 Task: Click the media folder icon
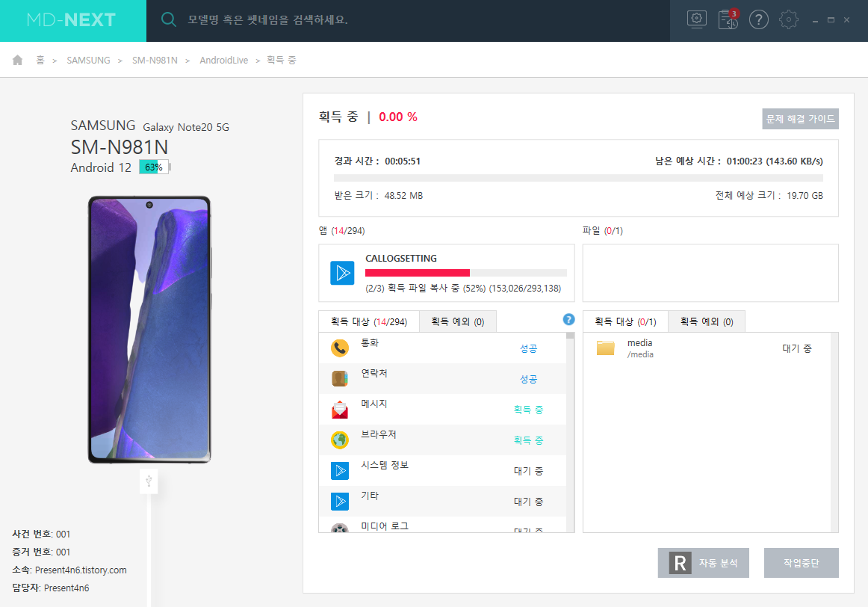606,348
